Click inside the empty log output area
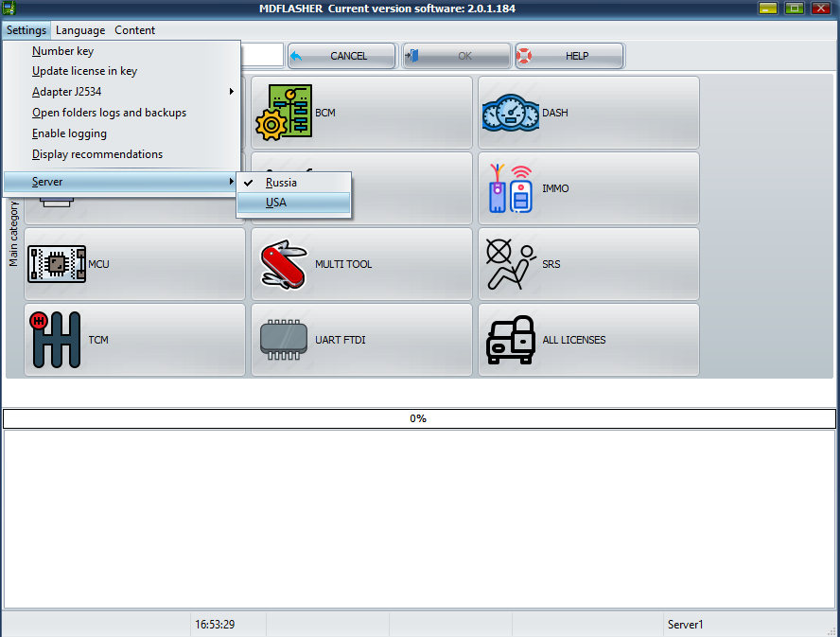The image size is (840, 637). click(419, 519)
